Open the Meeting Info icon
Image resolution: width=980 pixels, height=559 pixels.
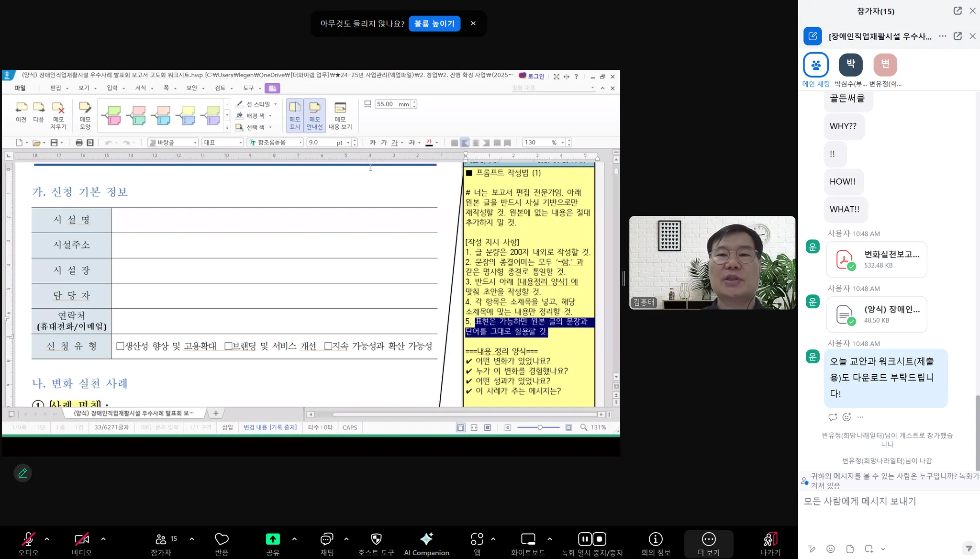pos(655,539)
